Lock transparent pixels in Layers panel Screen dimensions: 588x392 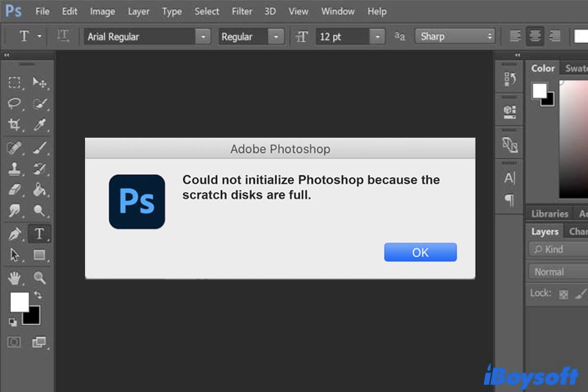563,293
